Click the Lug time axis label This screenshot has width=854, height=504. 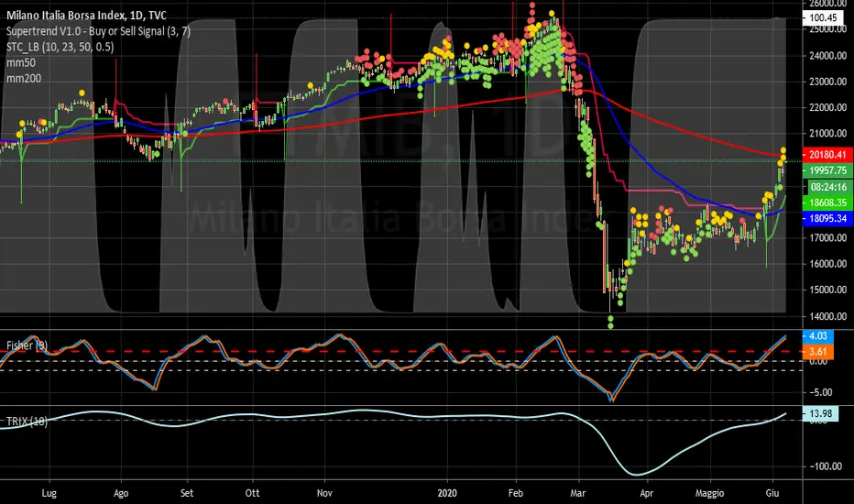tap(49, 493)
